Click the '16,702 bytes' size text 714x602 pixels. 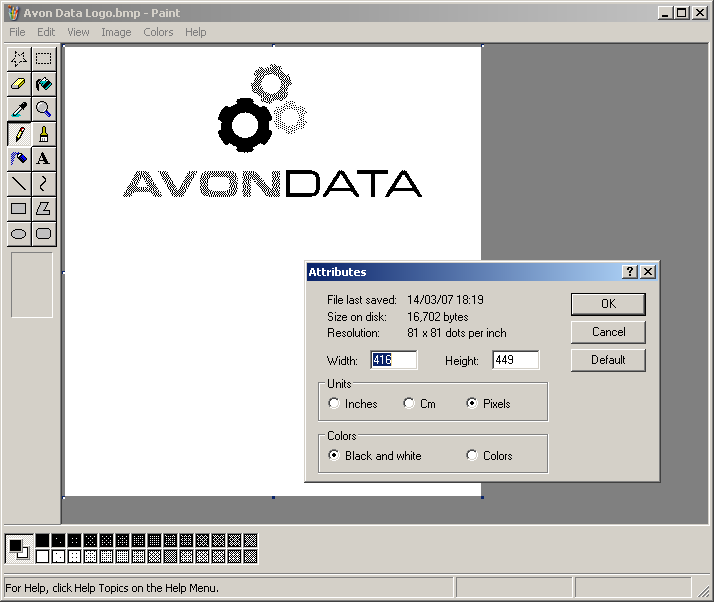[x=438, y=317]
